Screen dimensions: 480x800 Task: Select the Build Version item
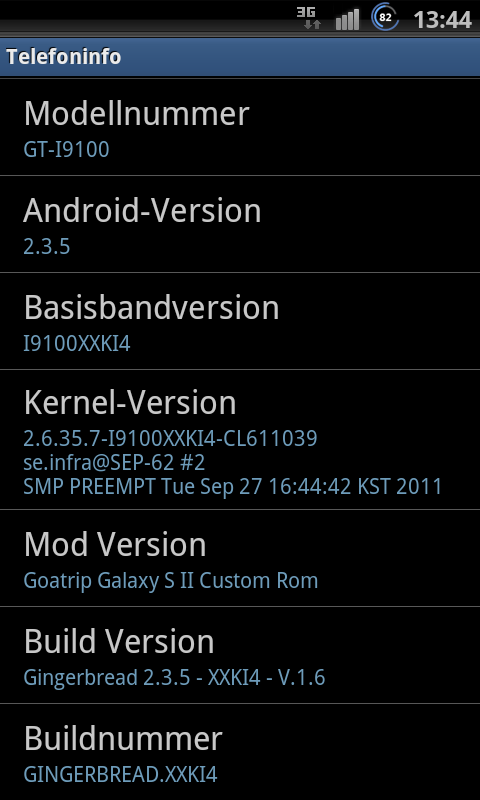240,655
